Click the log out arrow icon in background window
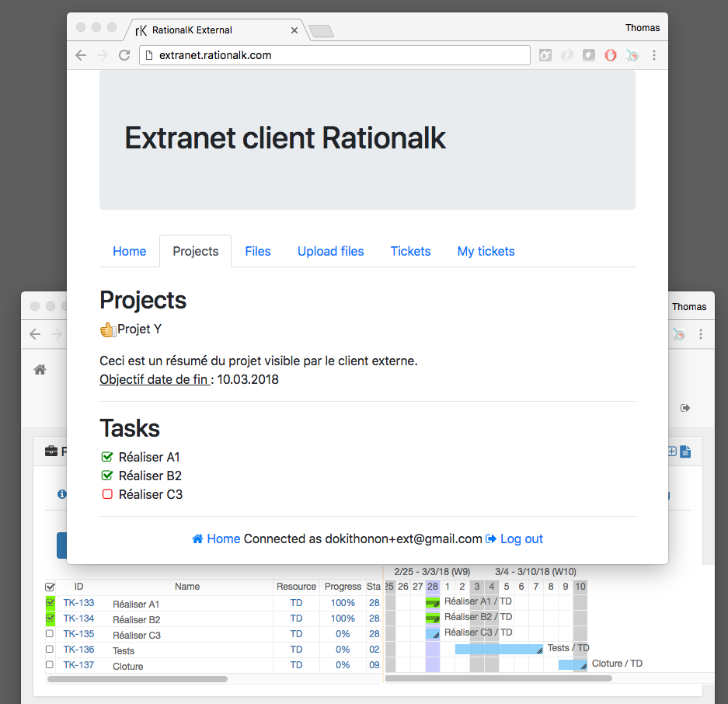 [x=685, y=408]
